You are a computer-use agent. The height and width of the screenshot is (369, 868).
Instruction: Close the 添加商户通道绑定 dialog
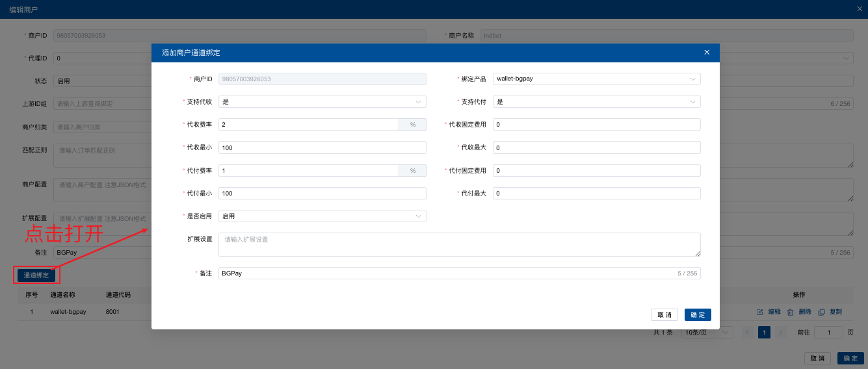[707, 53]
